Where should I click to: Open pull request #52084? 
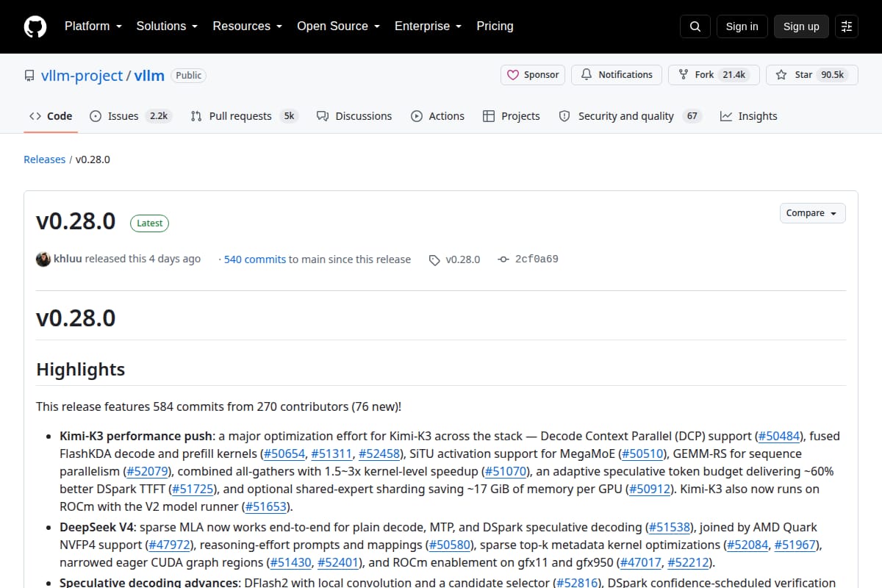coord(747,545)
